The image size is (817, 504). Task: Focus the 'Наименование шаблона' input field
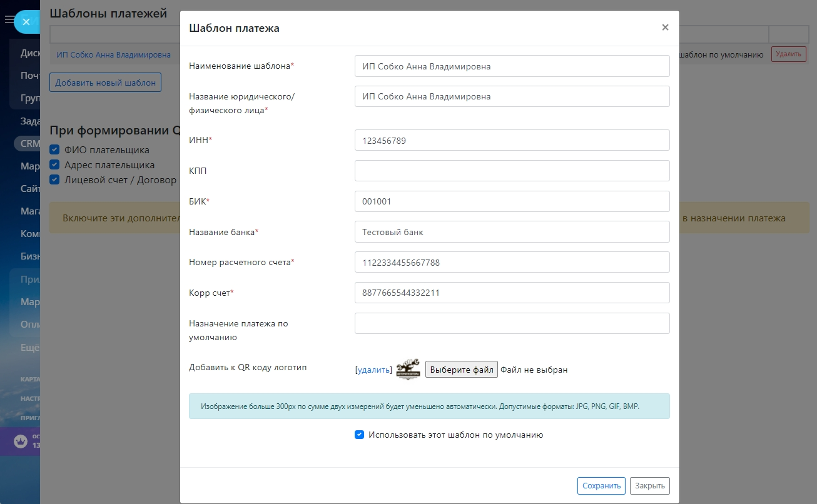pos(512,66)
